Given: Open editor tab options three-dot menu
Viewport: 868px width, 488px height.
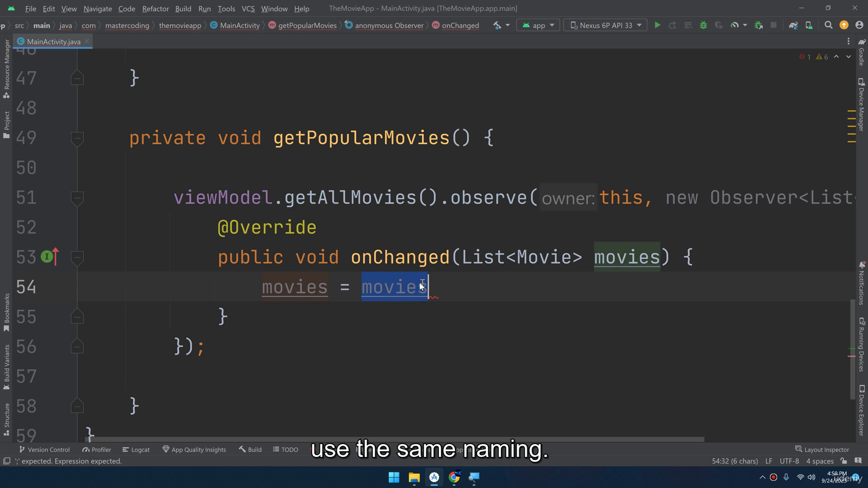Looking at the screenshot, I should click(x=848, y=42).
